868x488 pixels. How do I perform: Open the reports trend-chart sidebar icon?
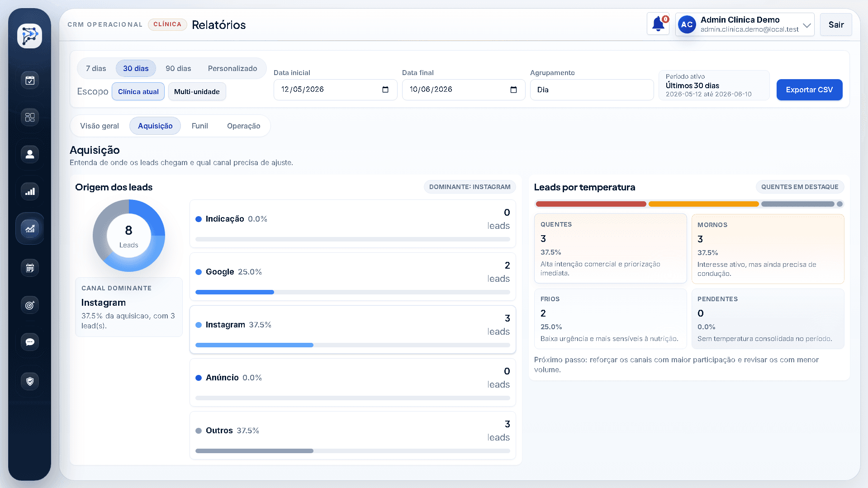coord(30,228)
